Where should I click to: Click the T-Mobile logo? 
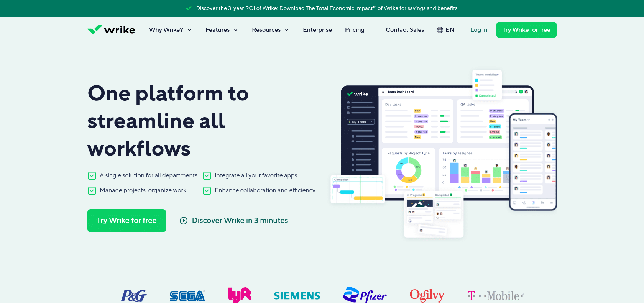tap(495, 296)
